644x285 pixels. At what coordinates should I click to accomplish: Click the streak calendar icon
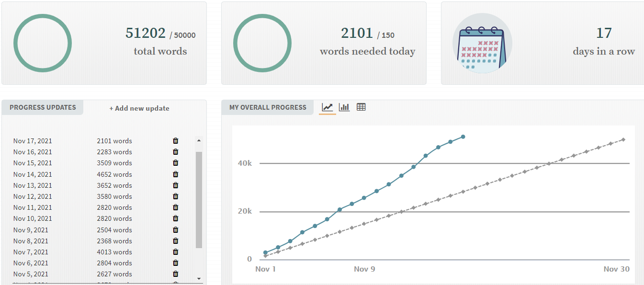482,43
